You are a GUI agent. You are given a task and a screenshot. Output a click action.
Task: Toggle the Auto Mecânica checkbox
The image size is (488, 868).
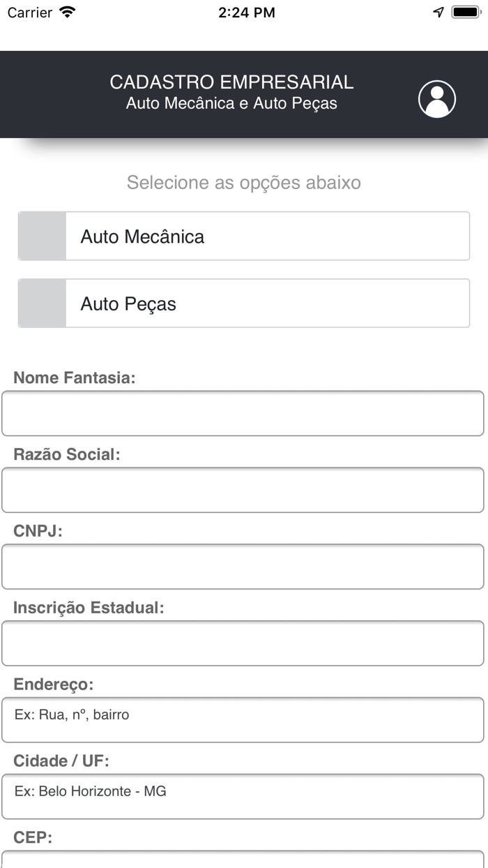(x=40, y=236)
